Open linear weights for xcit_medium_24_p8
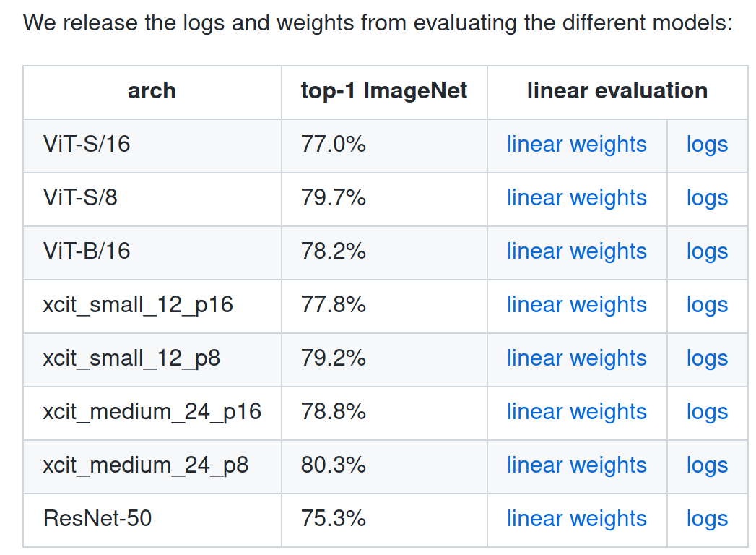This screenshot has height=555, width=756. (x=577, y=465)
